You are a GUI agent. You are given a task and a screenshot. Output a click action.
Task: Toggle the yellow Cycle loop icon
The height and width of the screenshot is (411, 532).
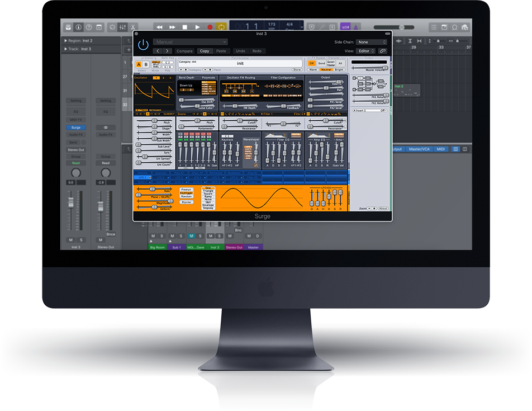[x=221, y=27]
